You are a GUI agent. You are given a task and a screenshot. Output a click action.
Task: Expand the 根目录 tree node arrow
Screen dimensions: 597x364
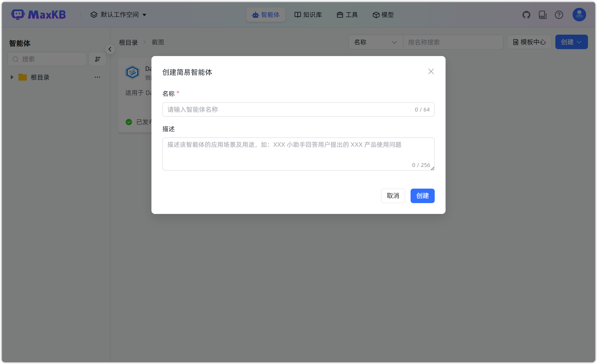pos(12,77)
